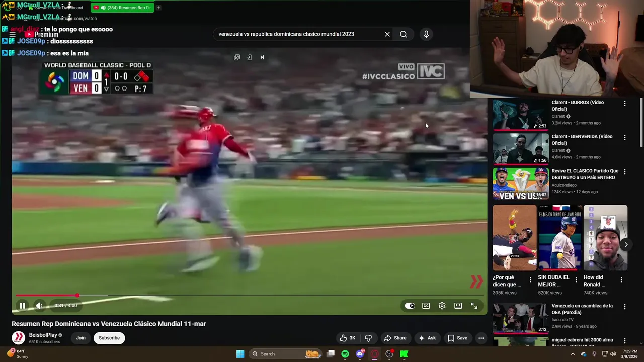
Task: Open the YouTube hamburger guide menu
Action: click(13, 35)
